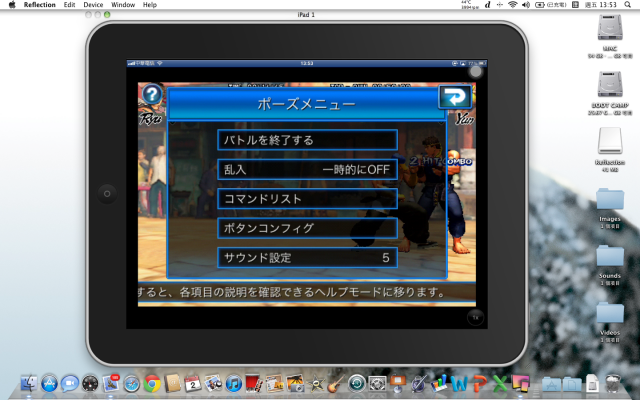Open iMovie star icon in the Dock
640x400 pixels.
(316, 384)
